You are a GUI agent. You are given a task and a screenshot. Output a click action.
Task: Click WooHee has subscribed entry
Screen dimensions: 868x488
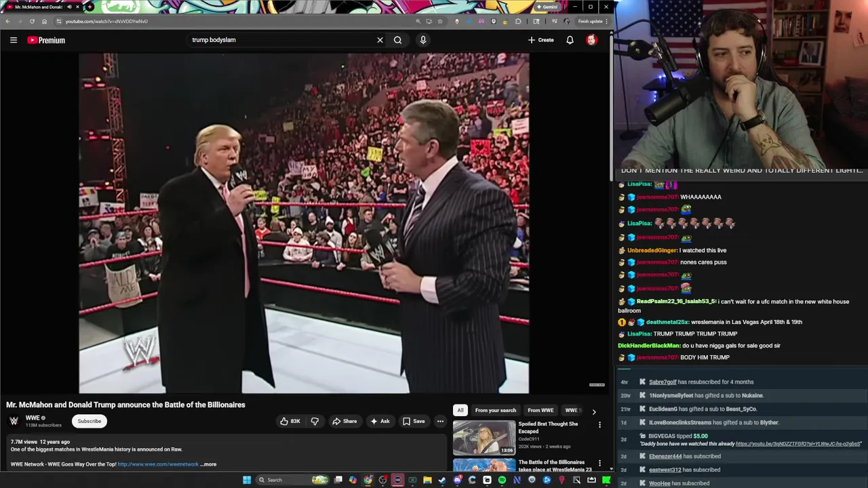pyautogui.click(x=679, y=483)
